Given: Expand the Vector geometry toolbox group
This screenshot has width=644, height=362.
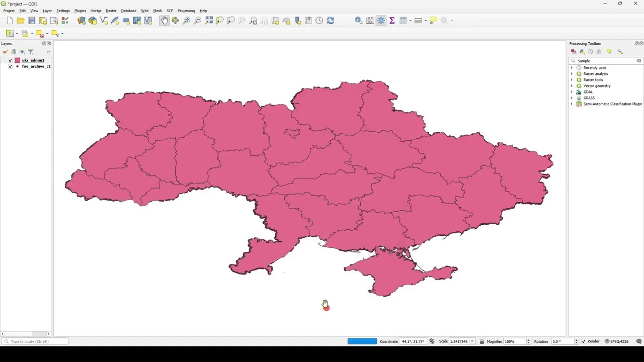Looking at the screenshot, I should click(x=572, y=86).
